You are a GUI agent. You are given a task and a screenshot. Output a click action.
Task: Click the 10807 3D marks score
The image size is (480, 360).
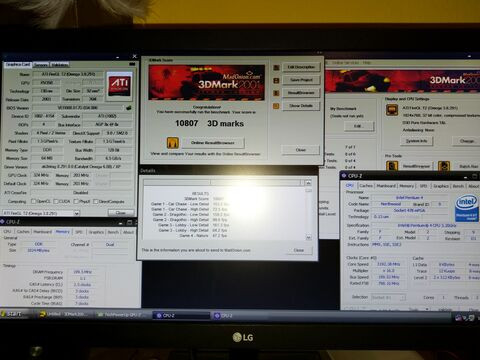[x=209, y=123]
